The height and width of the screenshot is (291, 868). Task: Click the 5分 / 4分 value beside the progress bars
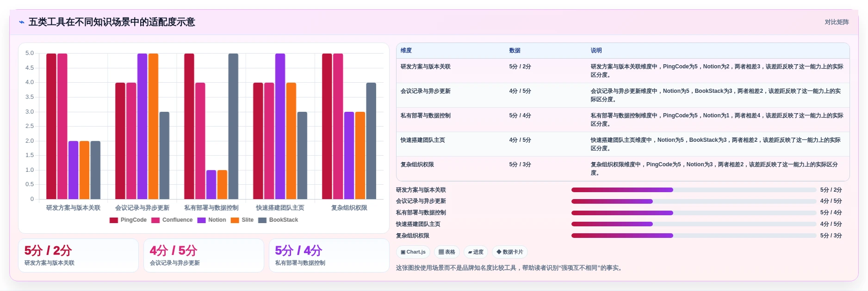[831, 212]
